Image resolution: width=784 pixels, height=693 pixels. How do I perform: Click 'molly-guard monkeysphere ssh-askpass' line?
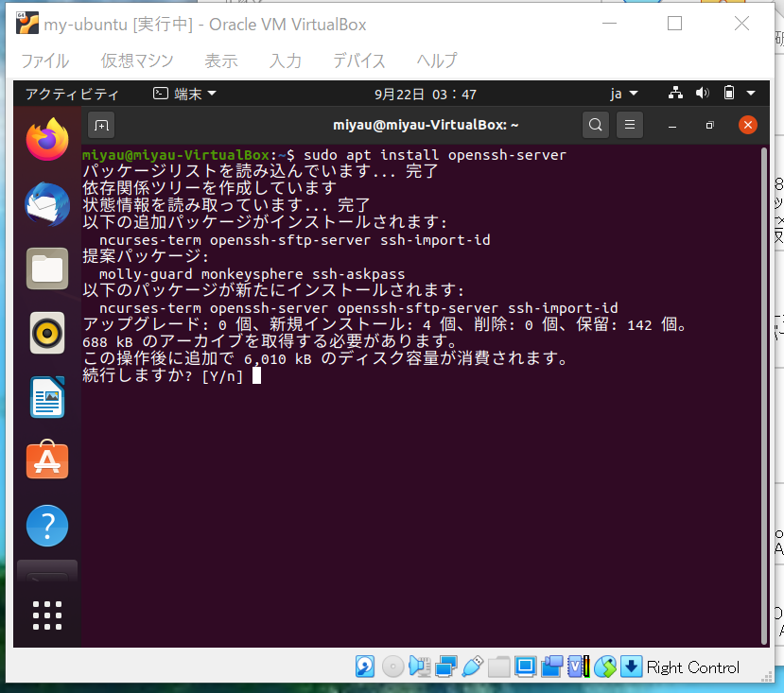pyautogui.click(x=252, y=274)
